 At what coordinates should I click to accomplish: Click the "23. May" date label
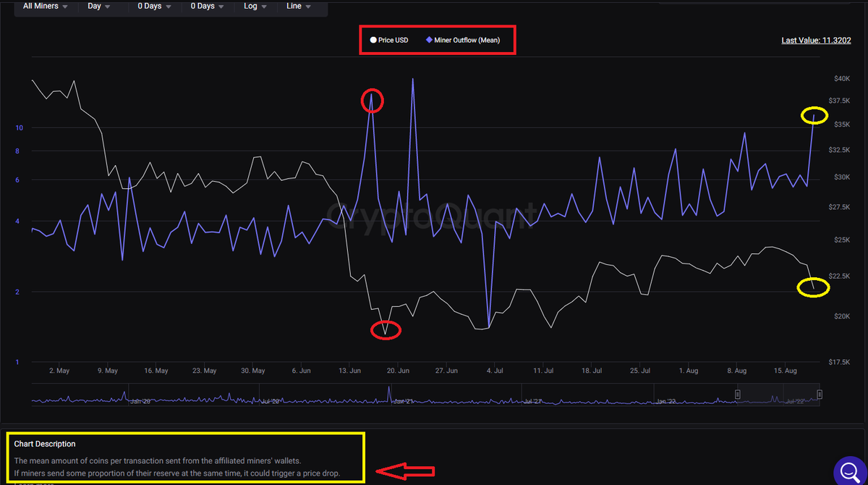205,371
